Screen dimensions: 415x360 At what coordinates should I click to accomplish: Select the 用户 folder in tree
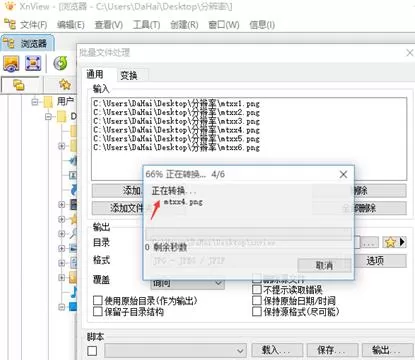tap(65, 101)
